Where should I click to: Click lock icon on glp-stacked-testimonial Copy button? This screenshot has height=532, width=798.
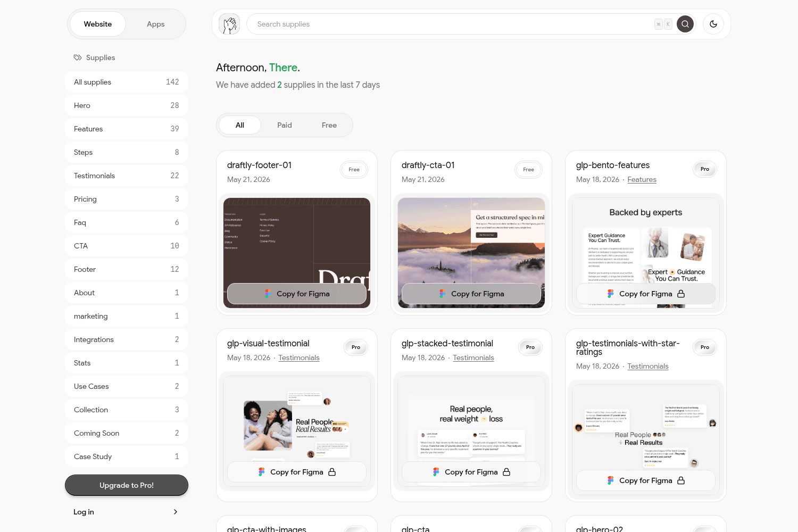(506, 472)
